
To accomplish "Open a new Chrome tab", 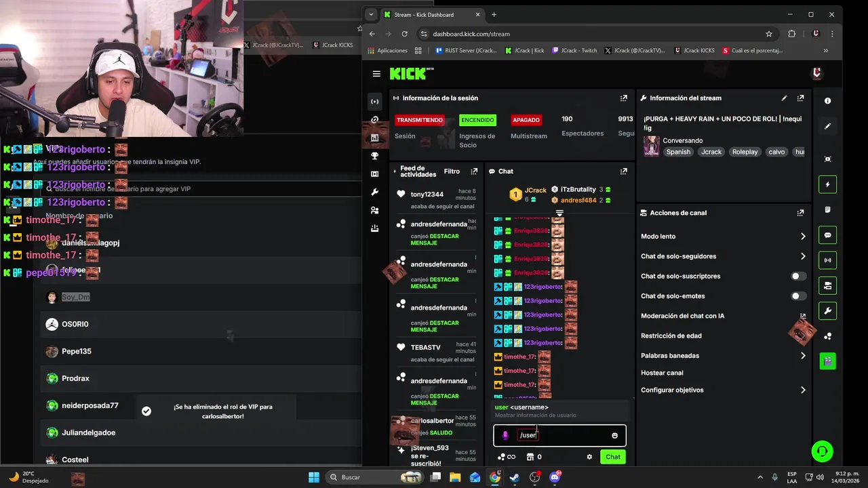I will [494, 14].
